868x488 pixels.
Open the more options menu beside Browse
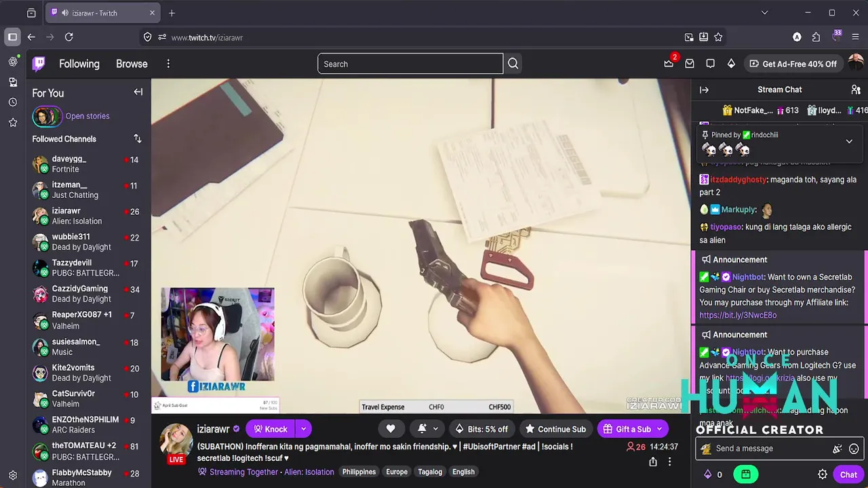pyautogui.click(x=168, y=64)
